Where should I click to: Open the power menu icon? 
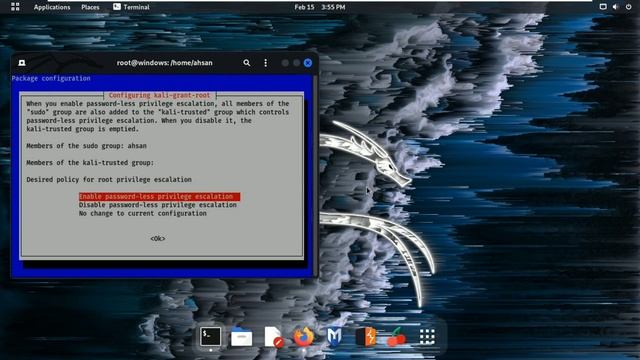629,7
